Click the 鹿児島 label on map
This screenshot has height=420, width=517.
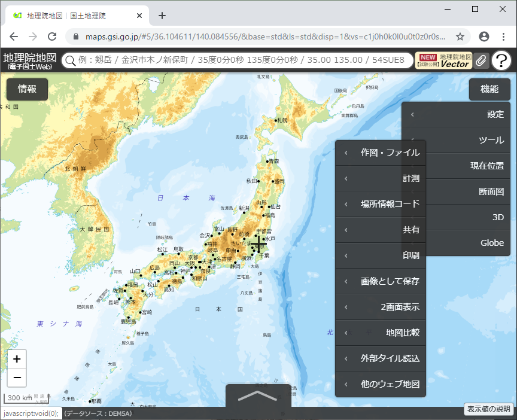[x=128, y=321]
